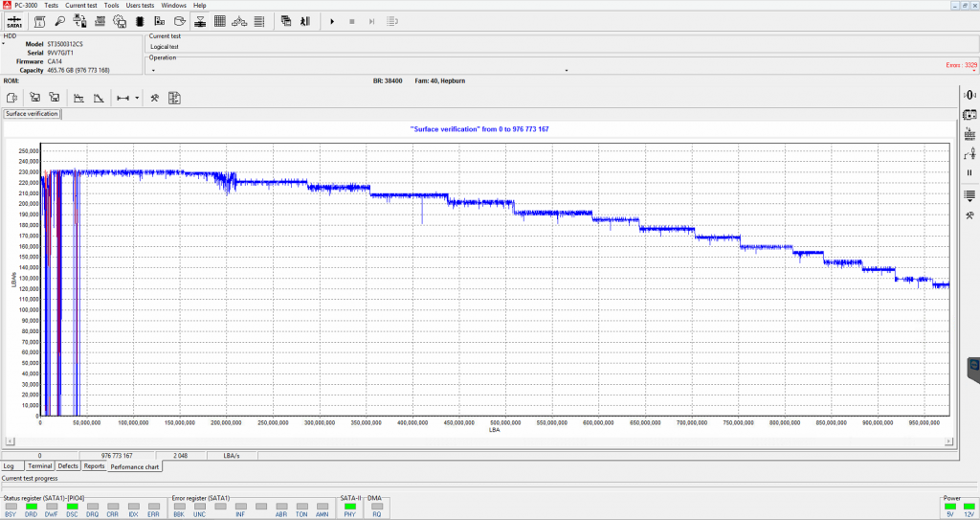Expand the list dropdown icon on right sidebar

pyautogui.click(x=969, y=194)
